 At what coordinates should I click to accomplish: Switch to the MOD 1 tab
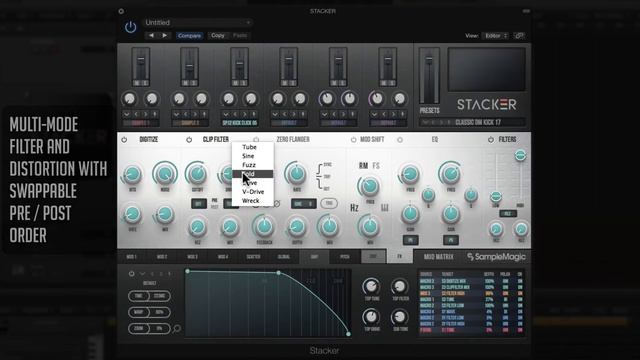(x=131, y=257)
